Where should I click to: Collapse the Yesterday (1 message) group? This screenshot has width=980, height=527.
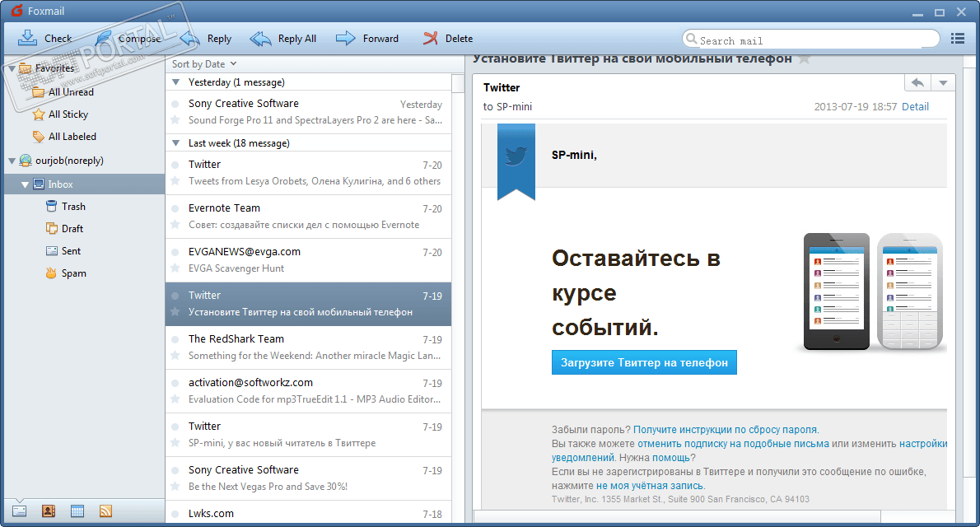click(x=175, y=82)
